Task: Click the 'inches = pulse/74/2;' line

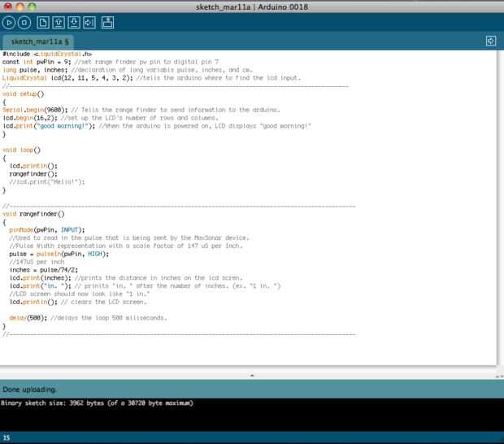Action: [43, 270]
